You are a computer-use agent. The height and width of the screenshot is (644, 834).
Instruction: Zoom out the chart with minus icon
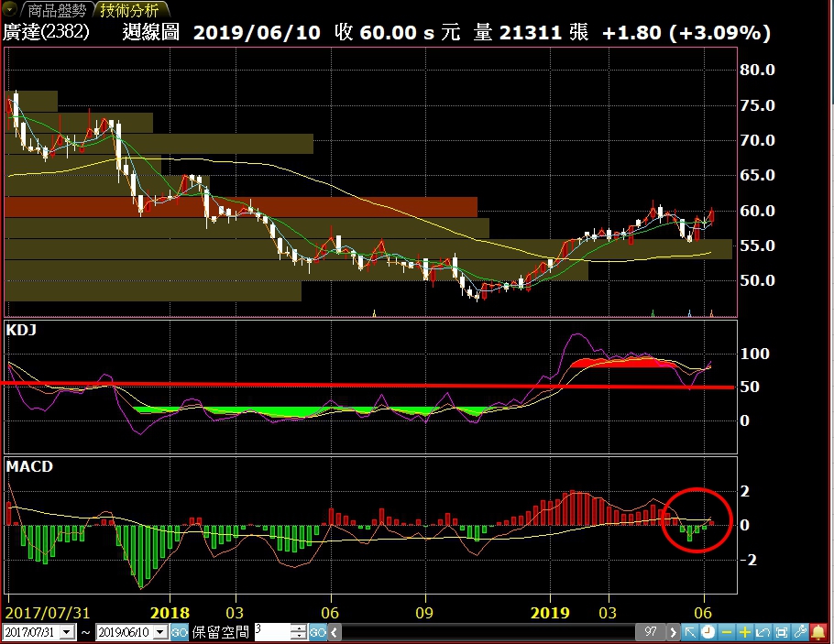coord(727,632)
